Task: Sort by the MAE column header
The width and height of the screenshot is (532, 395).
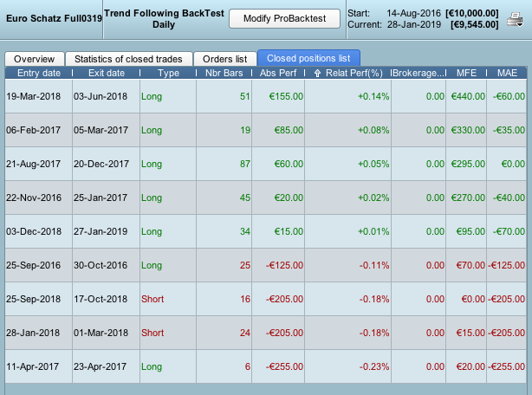Action: 507,74
